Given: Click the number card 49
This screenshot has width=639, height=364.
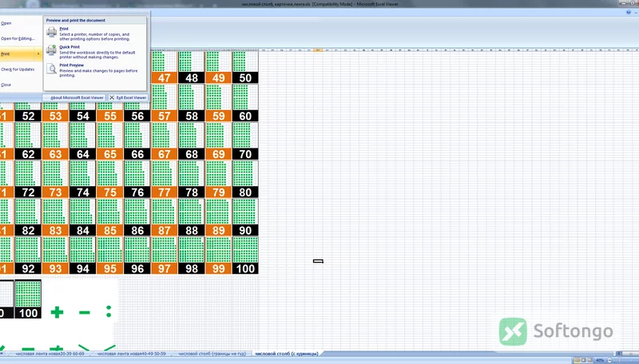Looking at the screenshot, I should [218, 67].
